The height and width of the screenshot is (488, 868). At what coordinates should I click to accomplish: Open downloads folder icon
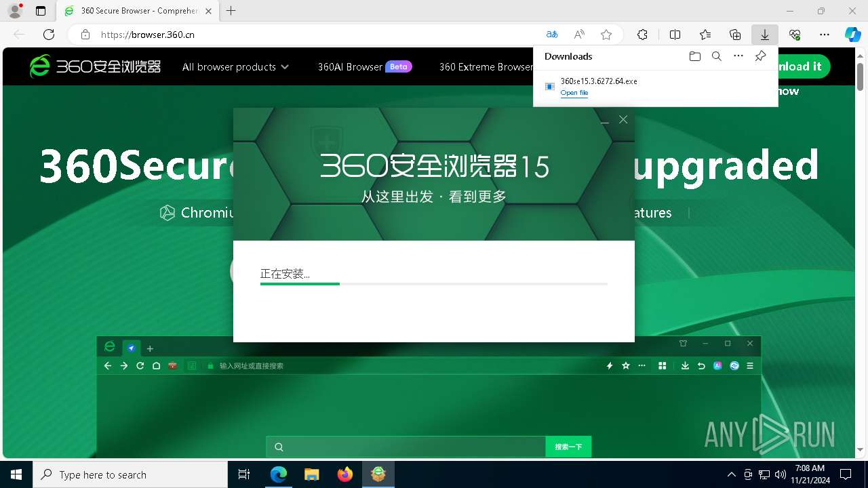[694, 56]
